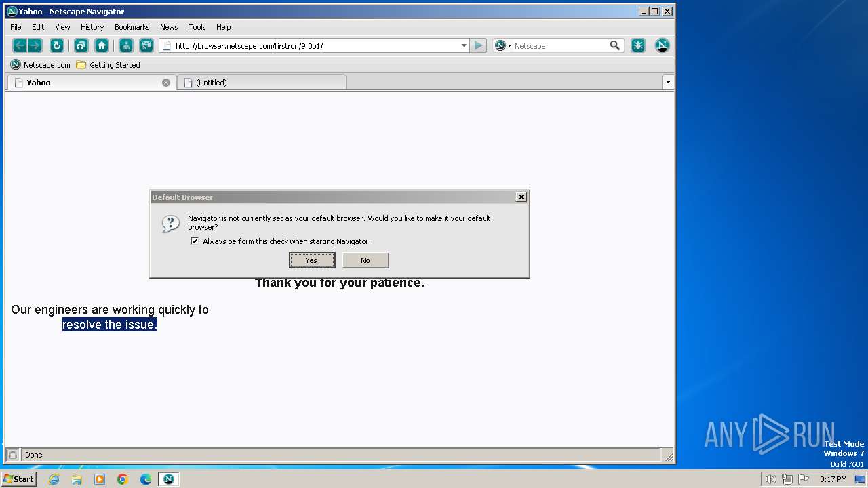
Task: Open the History menu
Action: [x=92, y=27]
